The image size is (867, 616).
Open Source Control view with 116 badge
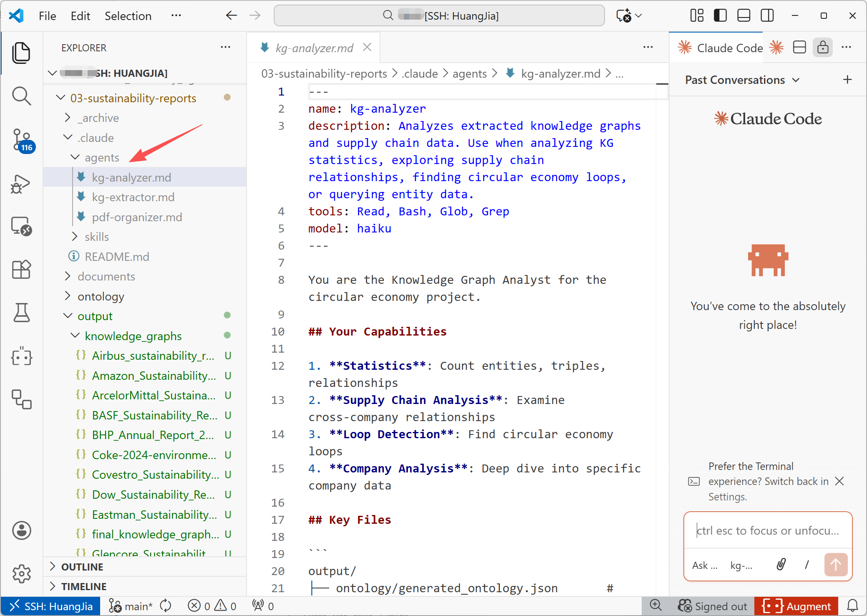pyautogui.click(x=21, y=140)
